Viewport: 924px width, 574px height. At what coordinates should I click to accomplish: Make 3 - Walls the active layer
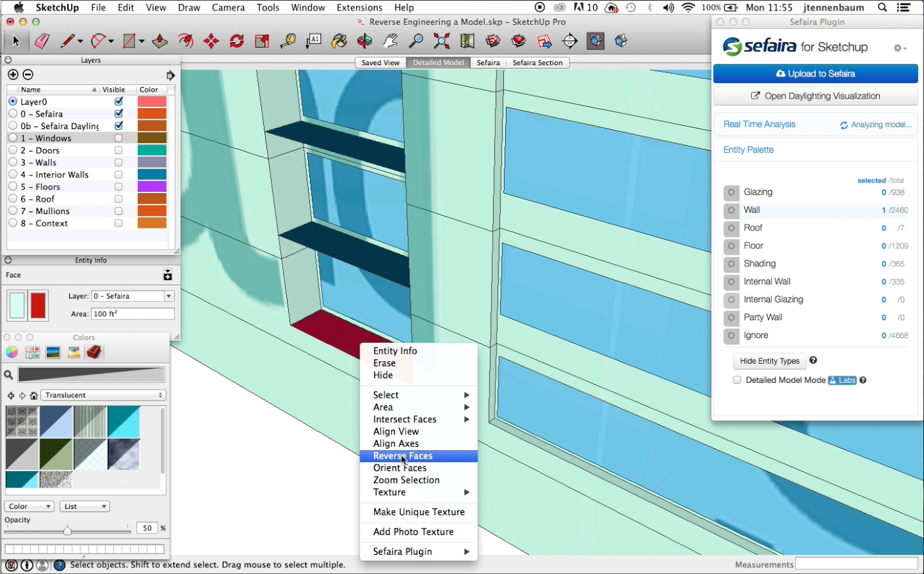tap(13, 163)
